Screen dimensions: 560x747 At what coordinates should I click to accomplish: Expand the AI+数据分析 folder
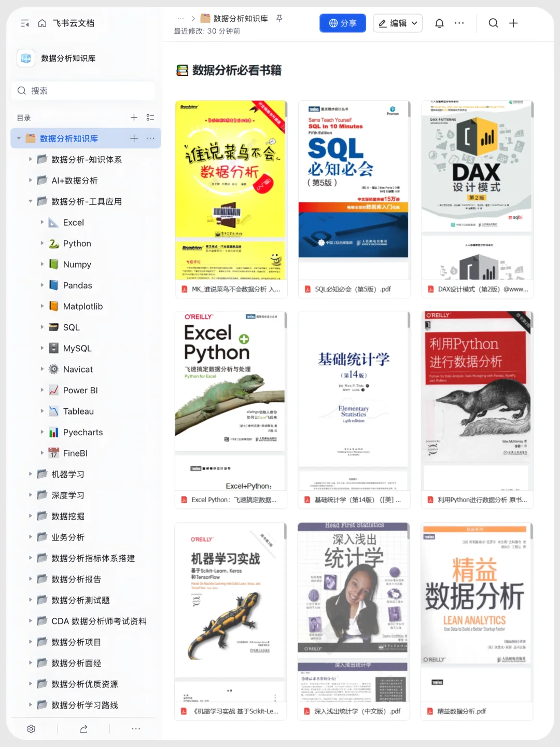(31, 181)
